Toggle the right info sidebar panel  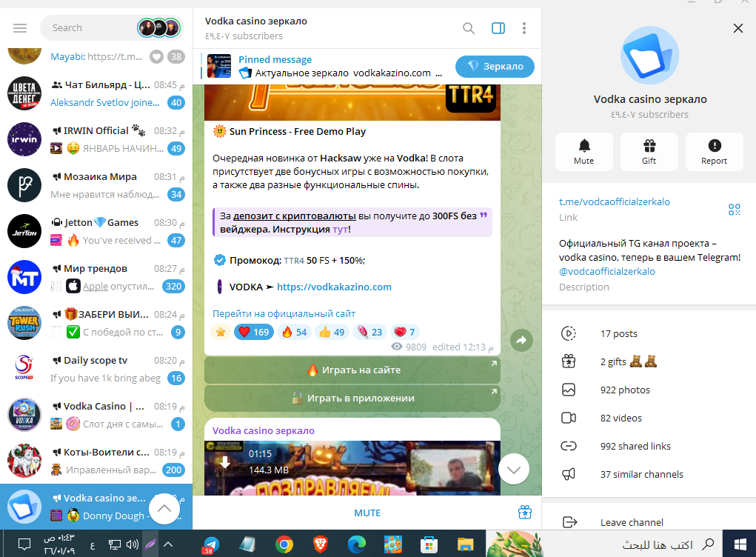(498, 28)
